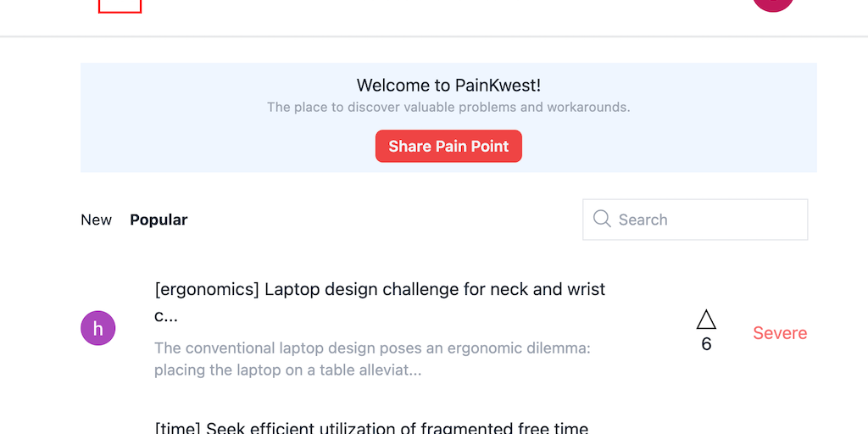Open the '[time] Seek efficient utilization' post
Image resolution: width=868 pixels, height=434 pixels.
[371, 427]
